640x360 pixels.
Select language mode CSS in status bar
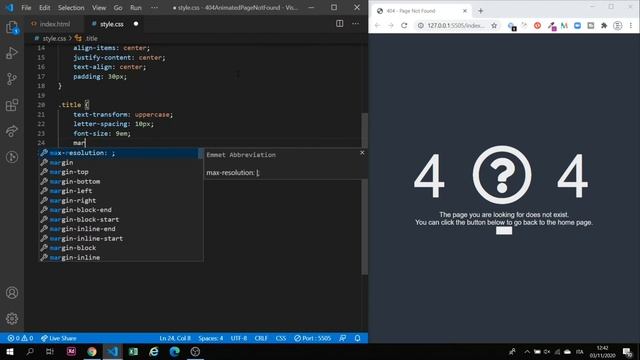281,338
